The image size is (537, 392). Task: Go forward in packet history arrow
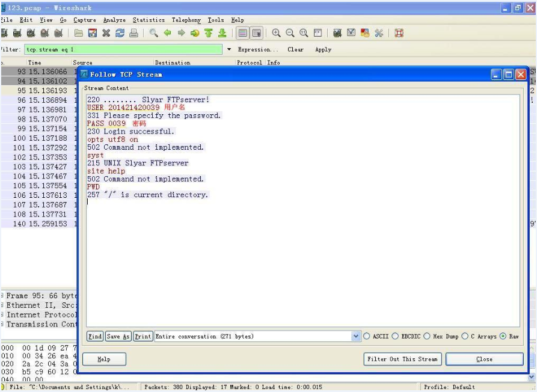click(181, 33)
